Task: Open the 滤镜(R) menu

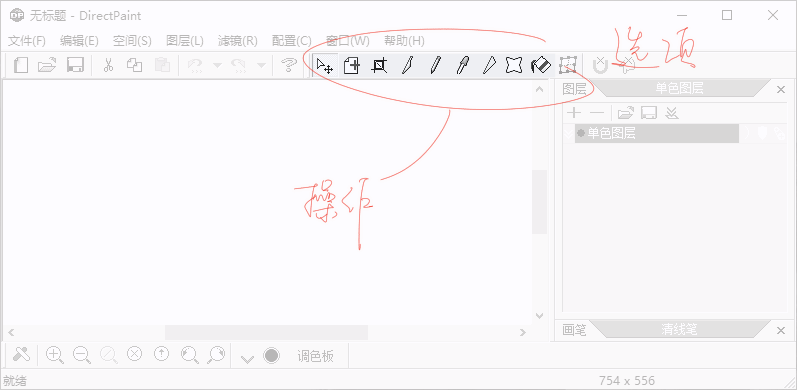Action: tap(237, 41)
